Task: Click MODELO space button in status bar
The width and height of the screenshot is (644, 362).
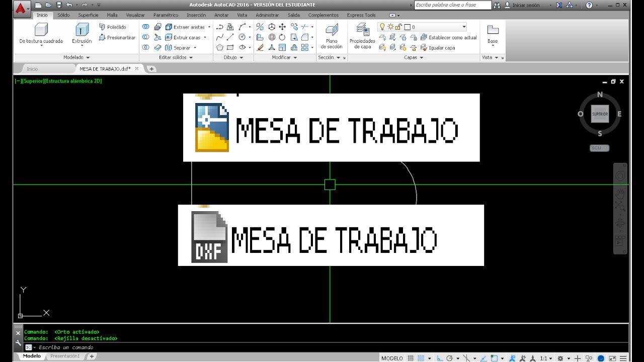Action: click(x=392, y=358)
